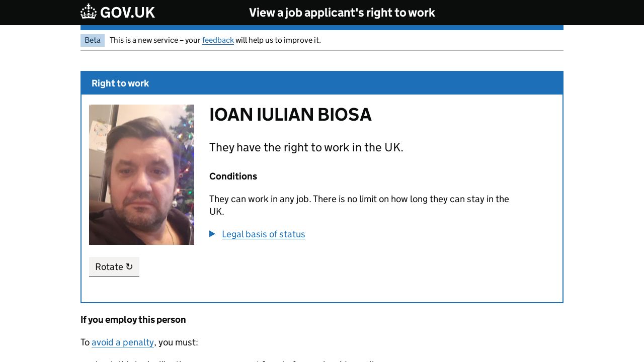The height and width of the screenshot is (362, 644).
Task: Click the Conditions heading
Action: pos(233,176)
